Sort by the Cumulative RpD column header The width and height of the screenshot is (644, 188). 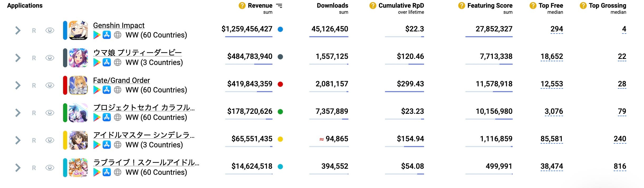pos(401,6)
